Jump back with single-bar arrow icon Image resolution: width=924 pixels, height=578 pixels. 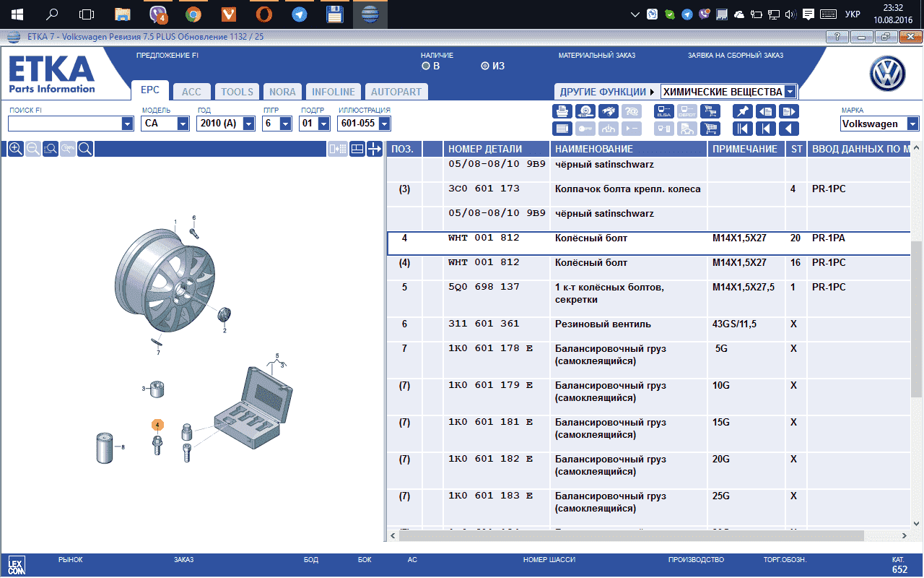(x=765, y=129)
